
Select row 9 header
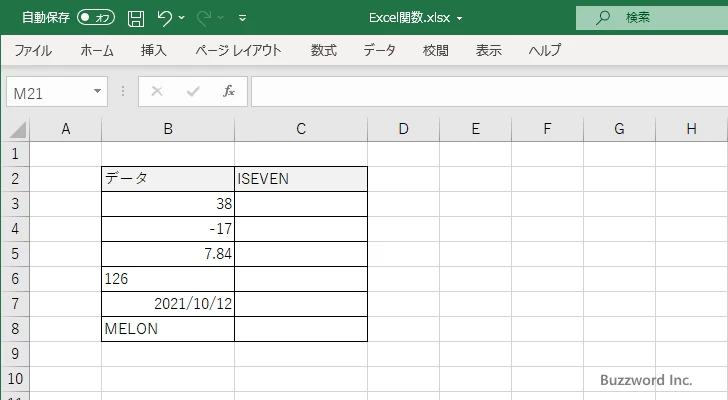(x=15, y=354)
